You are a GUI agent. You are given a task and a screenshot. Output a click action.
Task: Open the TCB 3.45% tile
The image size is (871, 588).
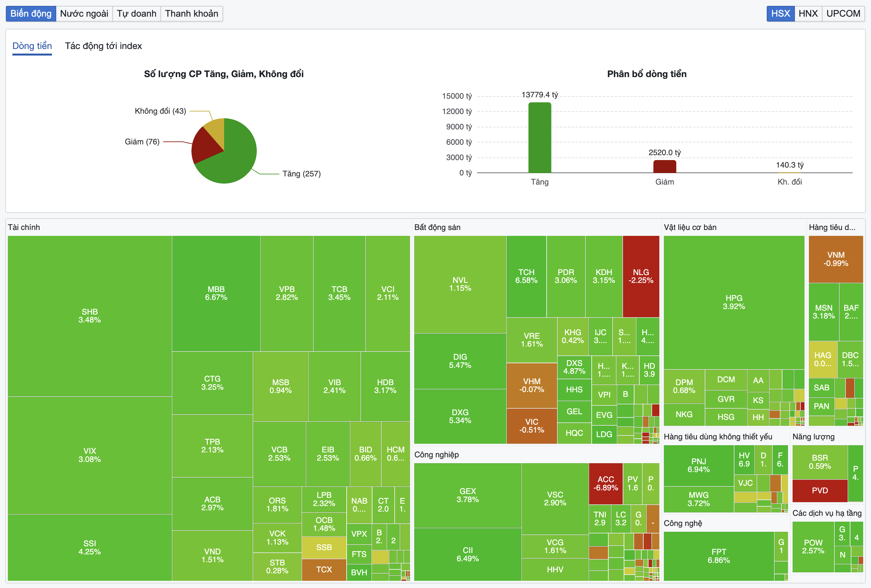[x=339, y=293]
